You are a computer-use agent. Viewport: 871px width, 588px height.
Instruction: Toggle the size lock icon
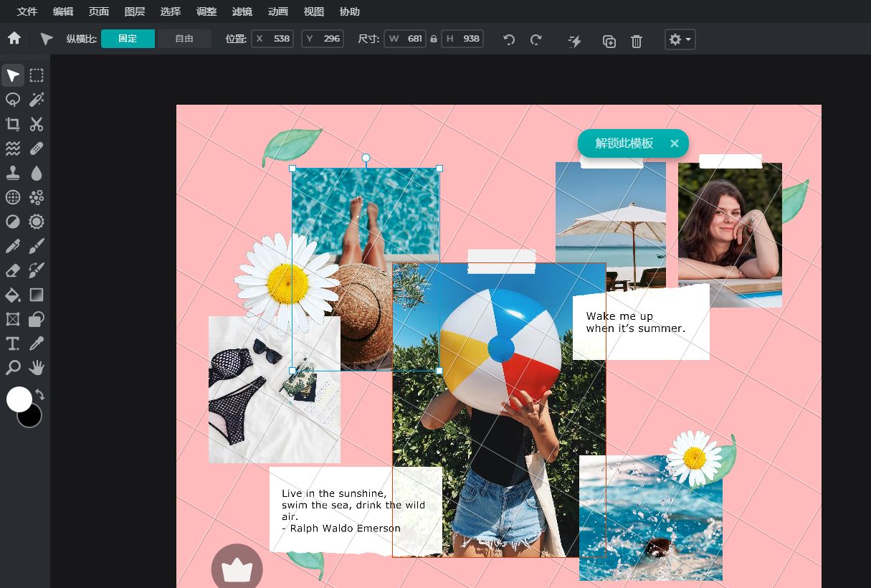point(434,39)
